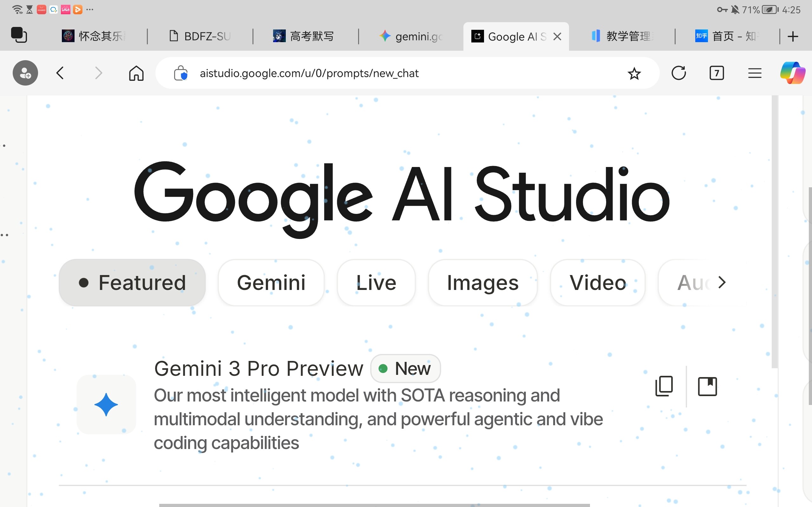Open a new browser tab
The width and height of the screenshot is (812, 507).
click(x=793, y=36)
